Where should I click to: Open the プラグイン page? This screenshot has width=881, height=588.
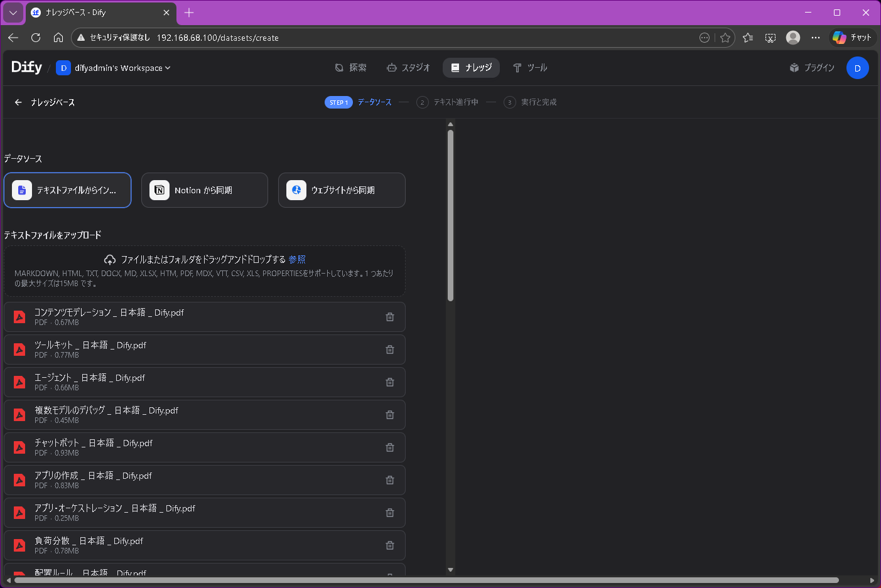point(812,68)
